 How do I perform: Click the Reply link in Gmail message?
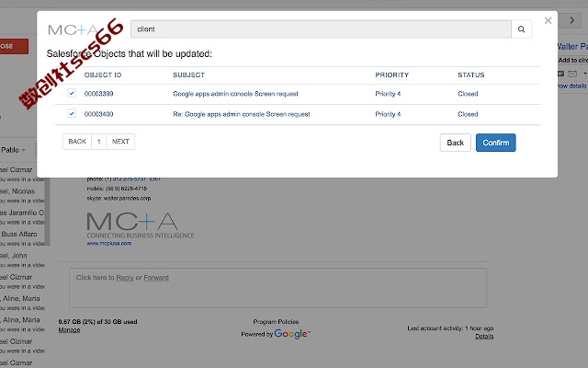(125, 278)
